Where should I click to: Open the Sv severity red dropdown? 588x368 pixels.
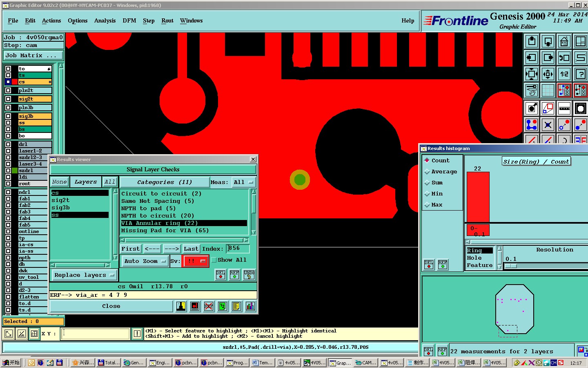click(196, 261)
